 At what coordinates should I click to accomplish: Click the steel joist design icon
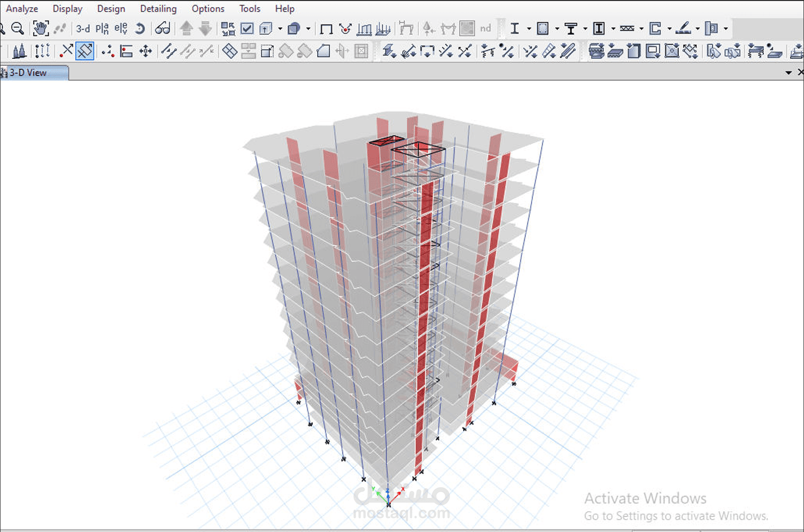coord(627,29)
